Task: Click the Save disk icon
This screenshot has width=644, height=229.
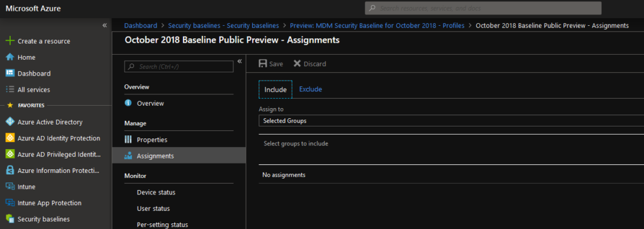Action: (x=263, y=64)
